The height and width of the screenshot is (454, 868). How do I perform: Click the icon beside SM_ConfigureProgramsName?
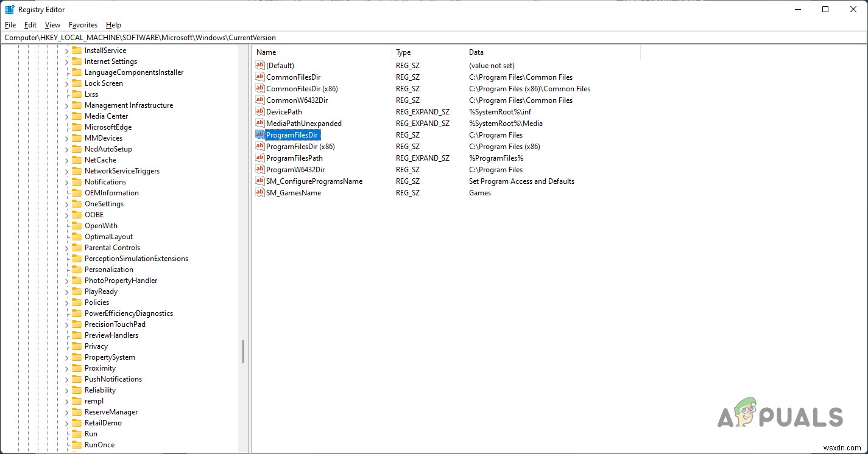point(260,181)
